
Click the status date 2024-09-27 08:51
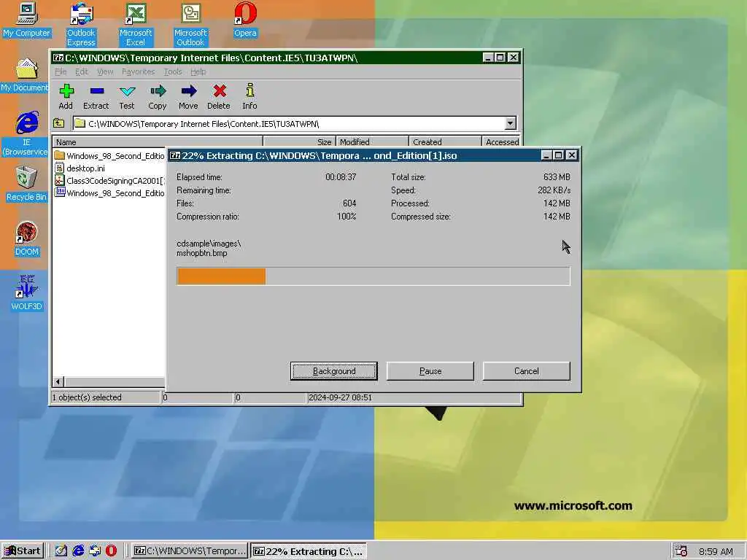340,397
